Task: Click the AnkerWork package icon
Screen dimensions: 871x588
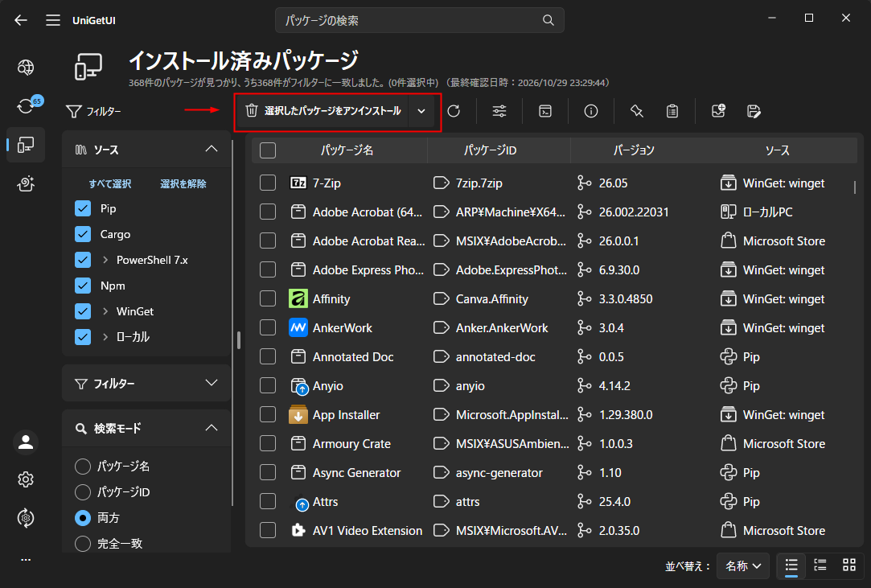Action: [x=298, y=328]
